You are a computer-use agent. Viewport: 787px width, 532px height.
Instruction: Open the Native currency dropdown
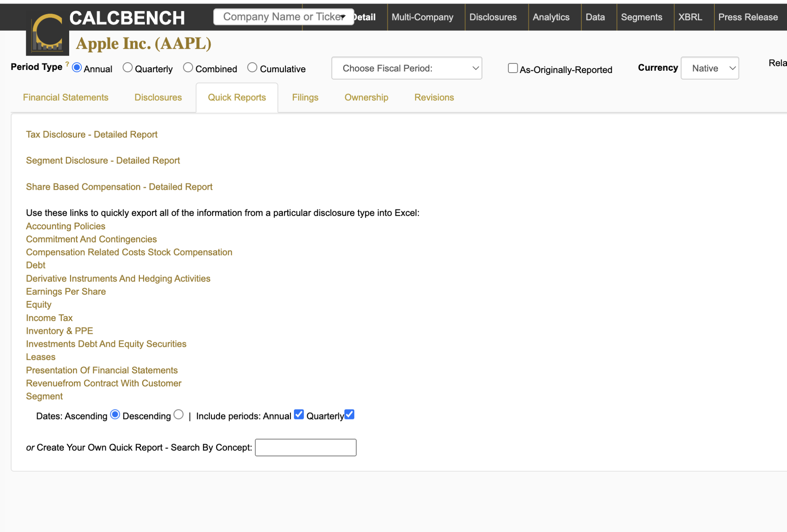coord(709,68)
